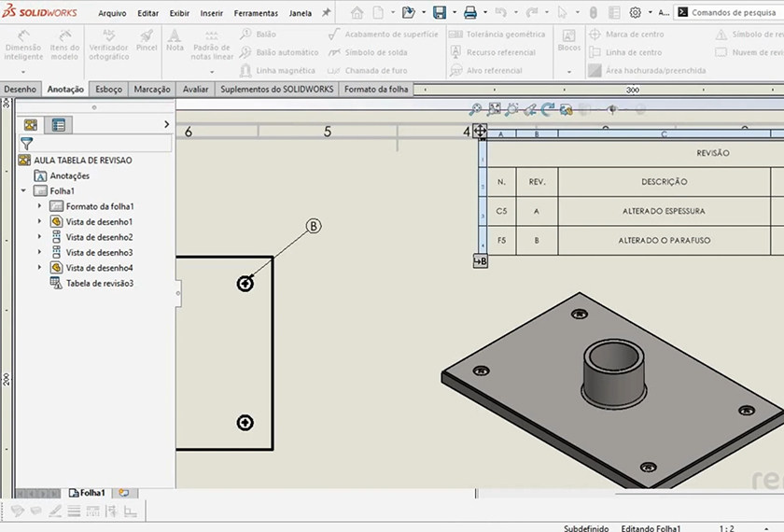The height and width of the screenshot is (532, 784).
Task: Open the Options gear icon
Action: 636,13
